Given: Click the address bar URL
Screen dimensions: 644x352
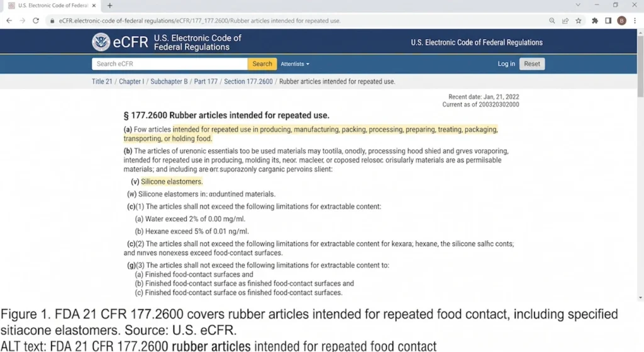Looking at the screenshot, I should [199, 21].
